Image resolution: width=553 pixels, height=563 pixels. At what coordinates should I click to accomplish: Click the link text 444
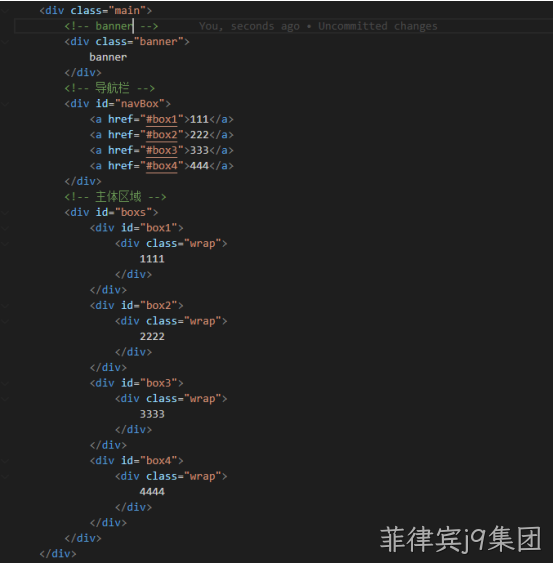pyautogui.click(x=199, y=166)
